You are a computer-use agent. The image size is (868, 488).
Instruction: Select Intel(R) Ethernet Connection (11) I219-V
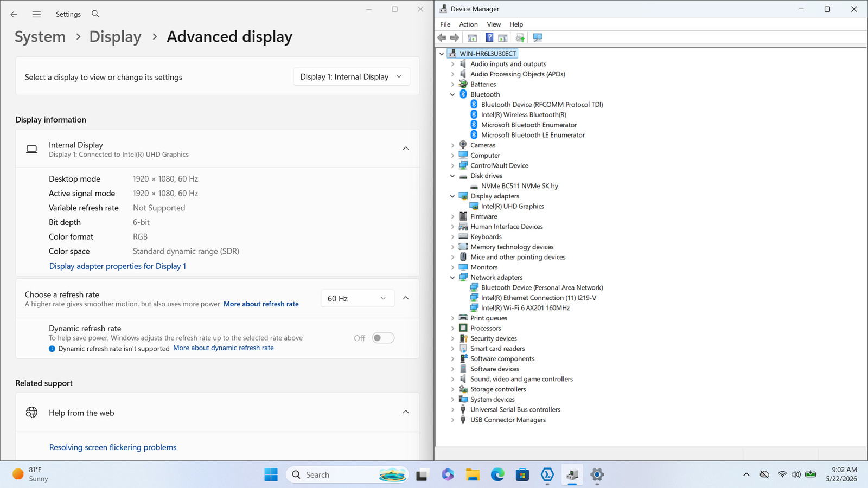coord(538,298)
